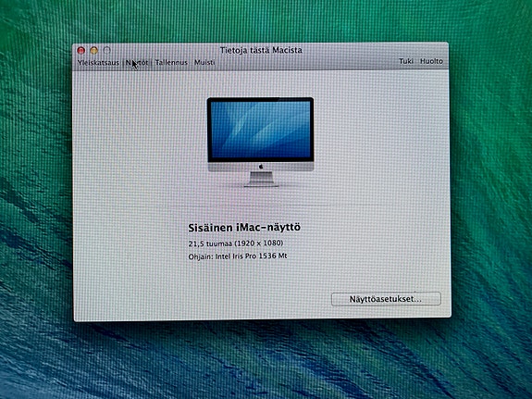
Task: Open the Huolto section
Action: [x=431, y=61]
